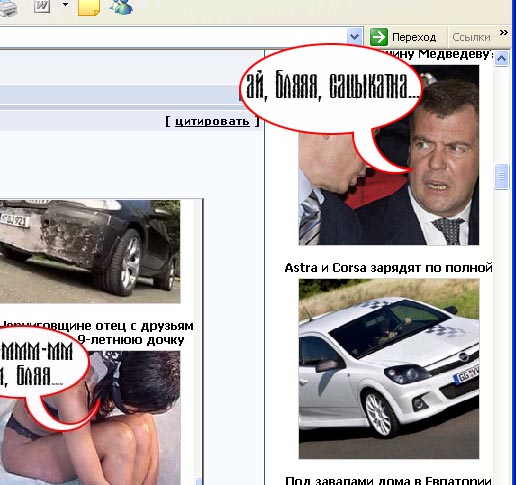Click the vertical scrollbar thumb
Image resolution: width=516 pixels, height=485 pixels.
coord(501,176)
